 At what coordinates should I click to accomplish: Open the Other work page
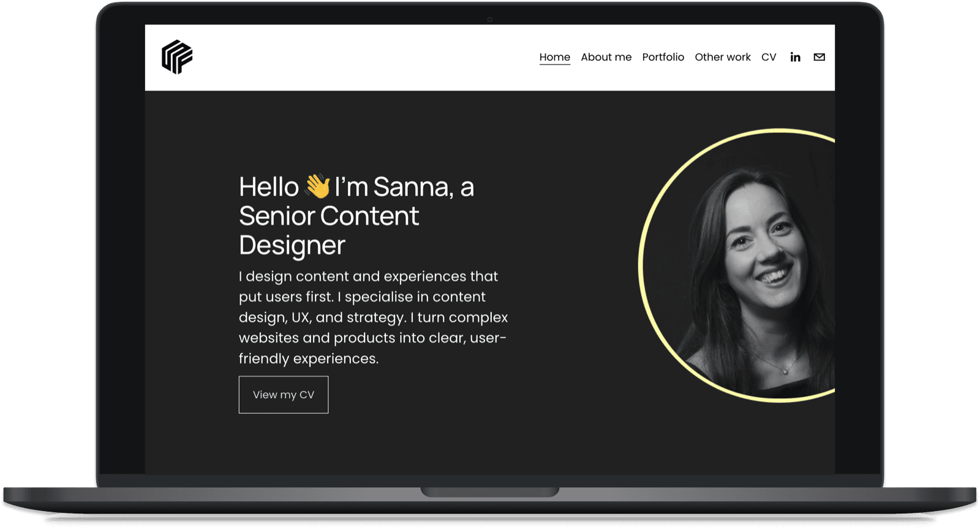722,57
